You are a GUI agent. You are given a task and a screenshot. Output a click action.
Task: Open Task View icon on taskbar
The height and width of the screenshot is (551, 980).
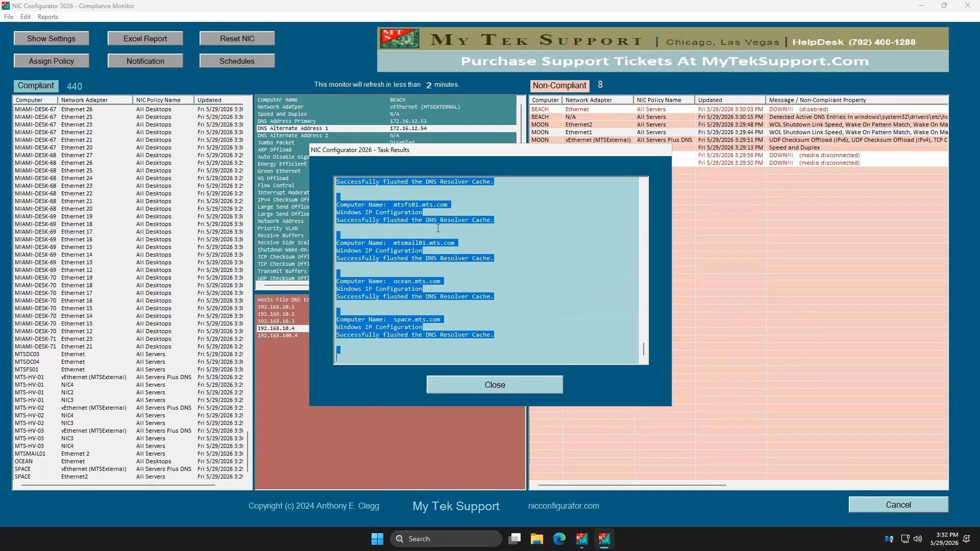[514, 539]
